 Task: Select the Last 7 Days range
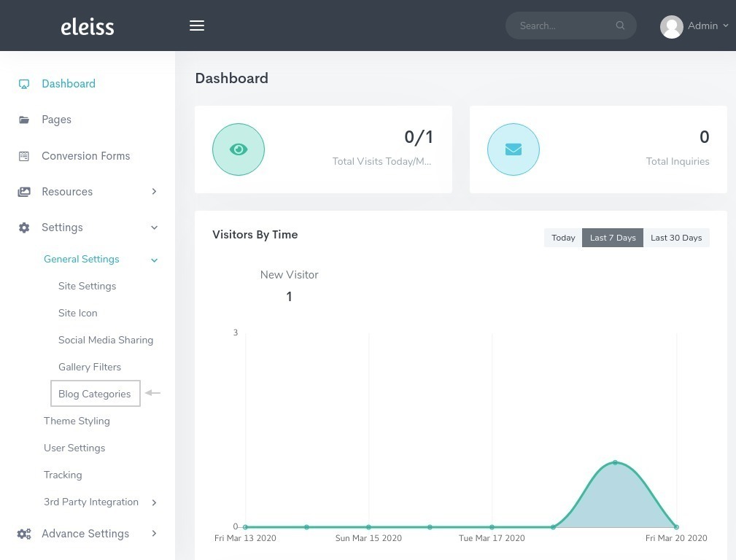tap(613, 238)
